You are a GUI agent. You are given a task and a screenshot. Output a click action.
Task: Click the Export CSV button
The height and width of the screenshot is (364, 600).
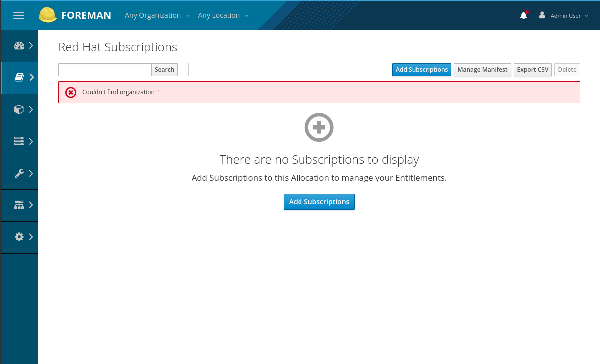coord(533,70)
